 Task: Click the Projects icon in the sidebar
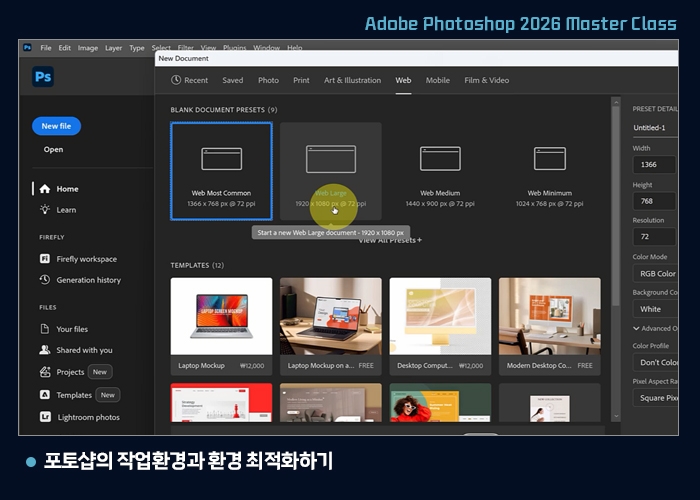point(45,371)
